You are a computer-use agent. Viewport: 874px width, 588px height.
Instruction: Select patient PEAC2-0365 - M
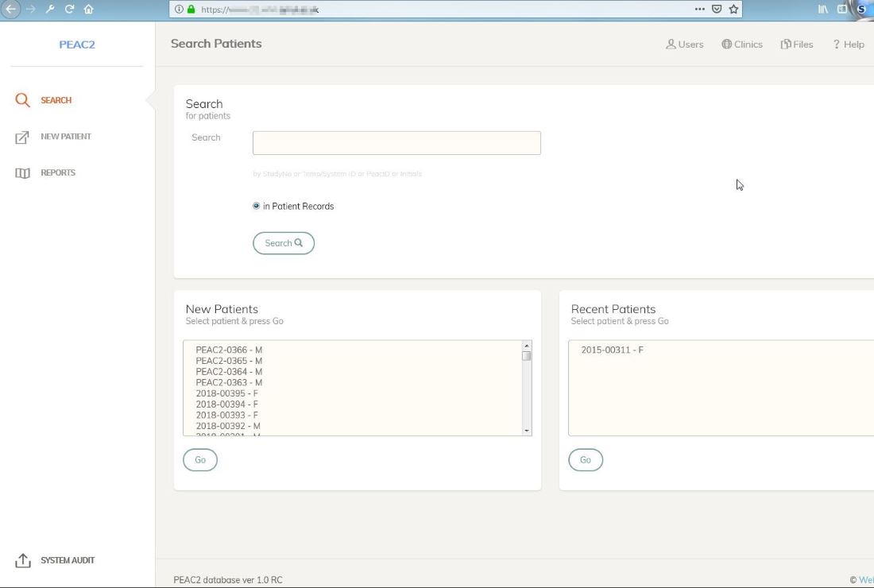coord(229,361)
